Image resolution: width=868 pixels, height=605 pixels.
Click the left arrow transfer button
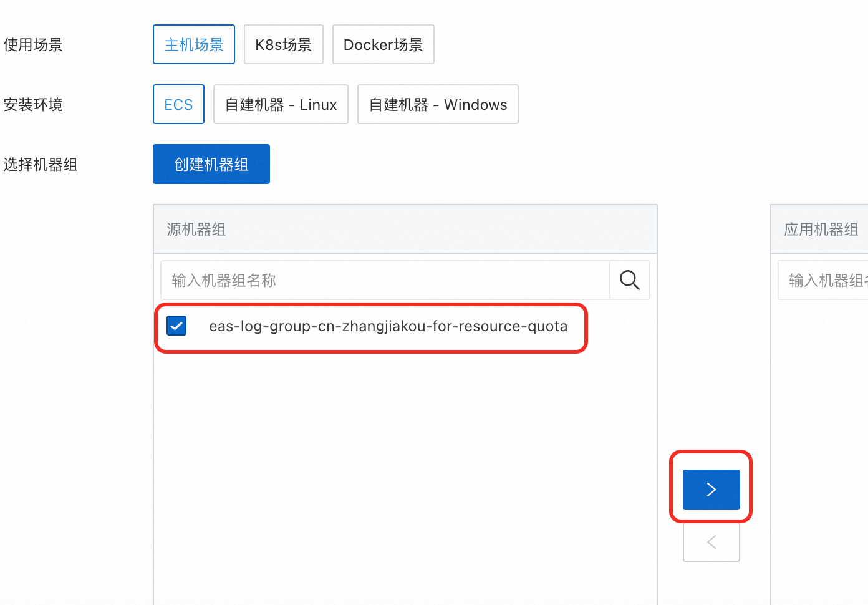711,542
